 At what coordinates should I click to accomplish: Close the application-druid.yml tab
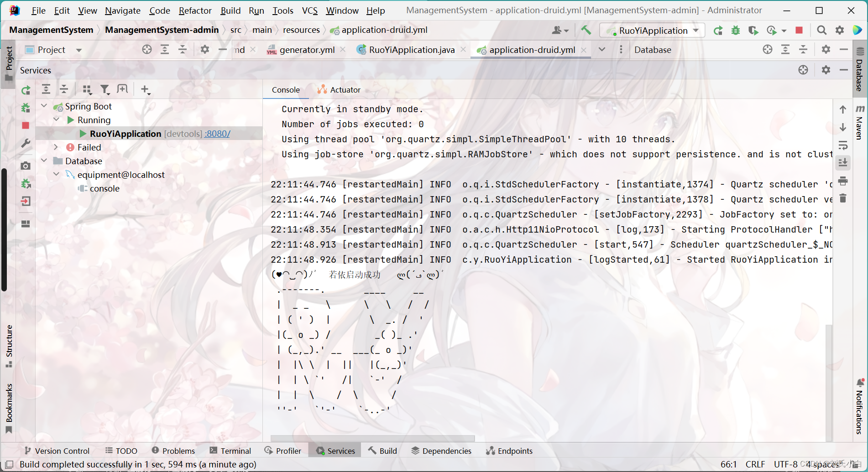point(584,50)
